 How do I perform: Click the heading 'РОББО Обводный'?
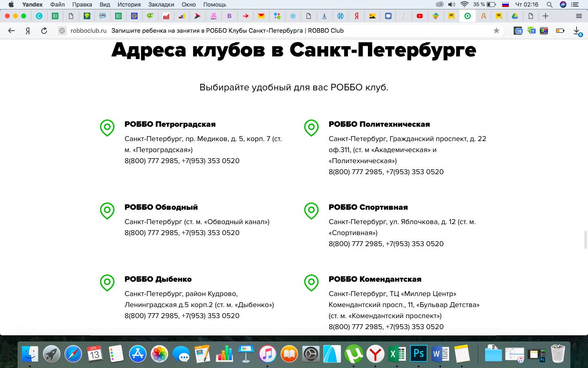point(161,207)
